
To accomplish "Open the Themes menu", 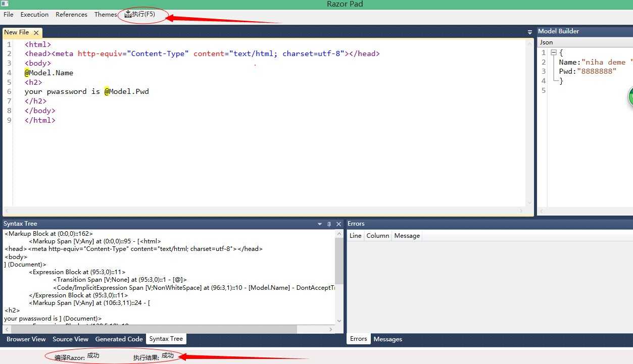I will coord(105,15).
